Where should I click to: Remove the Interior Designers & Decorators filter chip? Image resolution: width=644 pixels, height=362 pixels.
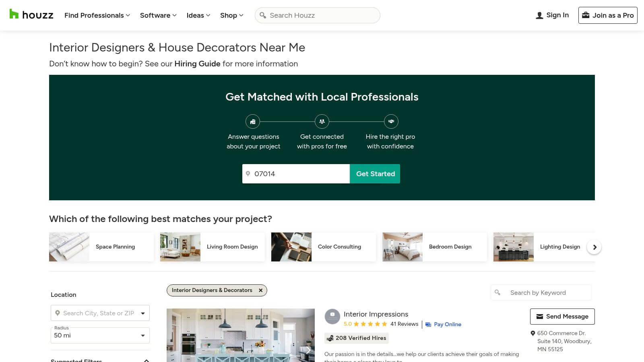pyautogui.click(x=260, y=290)
